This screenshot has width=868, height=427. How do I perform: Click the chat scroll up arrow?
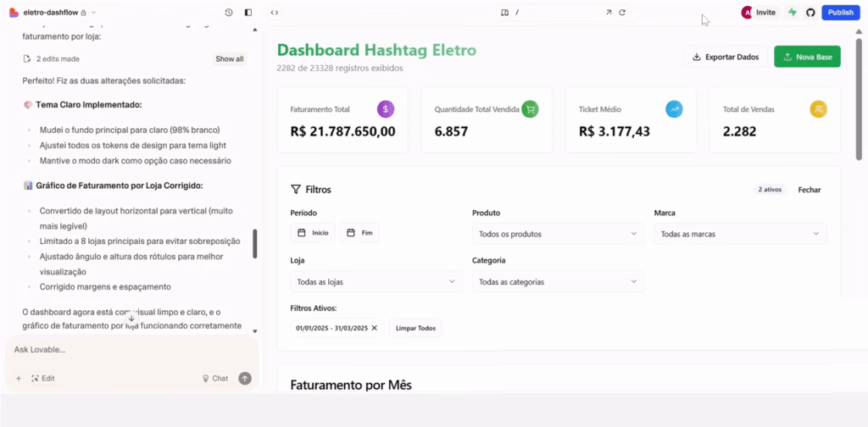pos(254,30)
